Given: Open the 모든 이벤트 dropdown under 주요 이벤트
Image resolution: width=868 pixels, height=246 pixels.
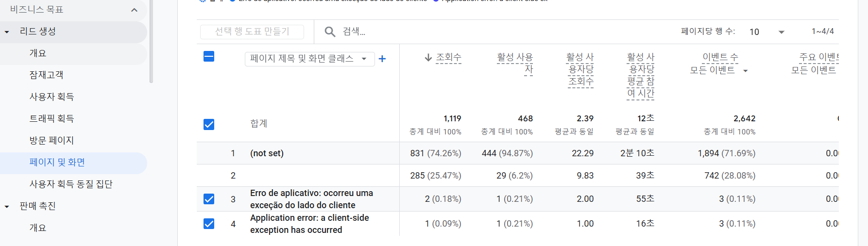Looking at the screenshot, I should pos(814,70).
